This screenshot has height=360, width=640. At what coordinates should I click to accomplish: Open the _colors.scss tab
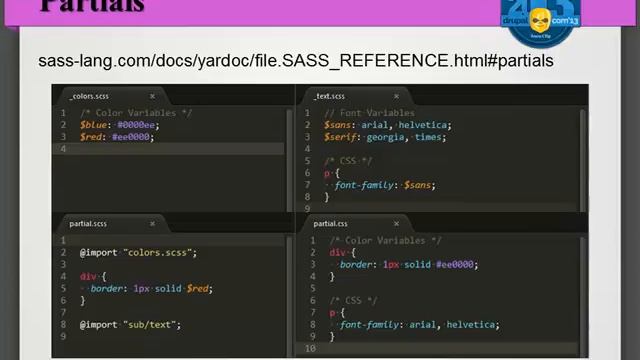[x=89, y=96]
